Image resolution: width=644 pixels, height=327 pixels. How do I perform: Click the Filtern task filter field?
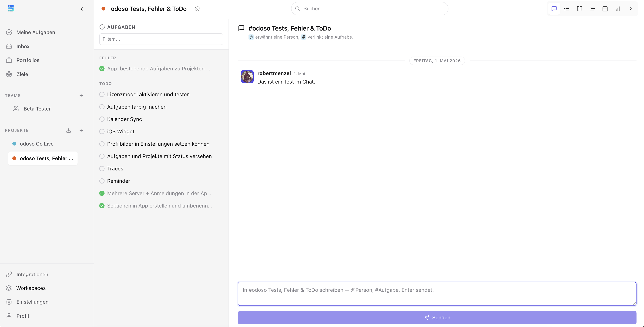pos(161,39)
